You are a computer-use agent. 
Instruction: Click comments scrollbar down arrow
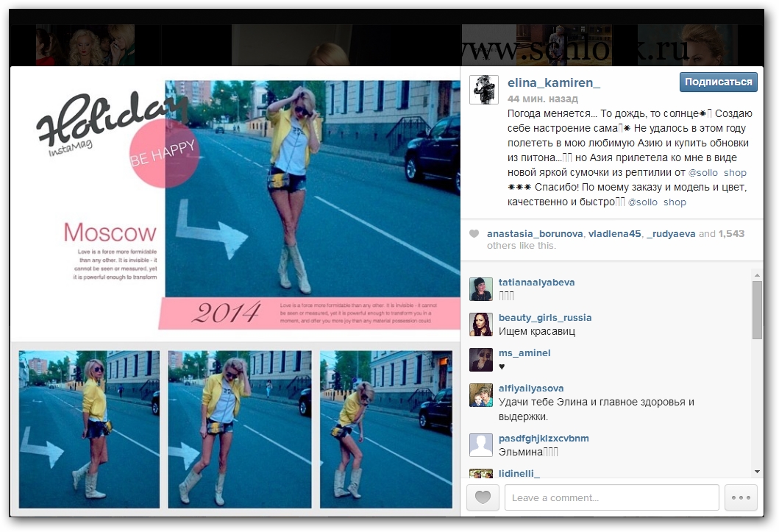coord(758,472)
